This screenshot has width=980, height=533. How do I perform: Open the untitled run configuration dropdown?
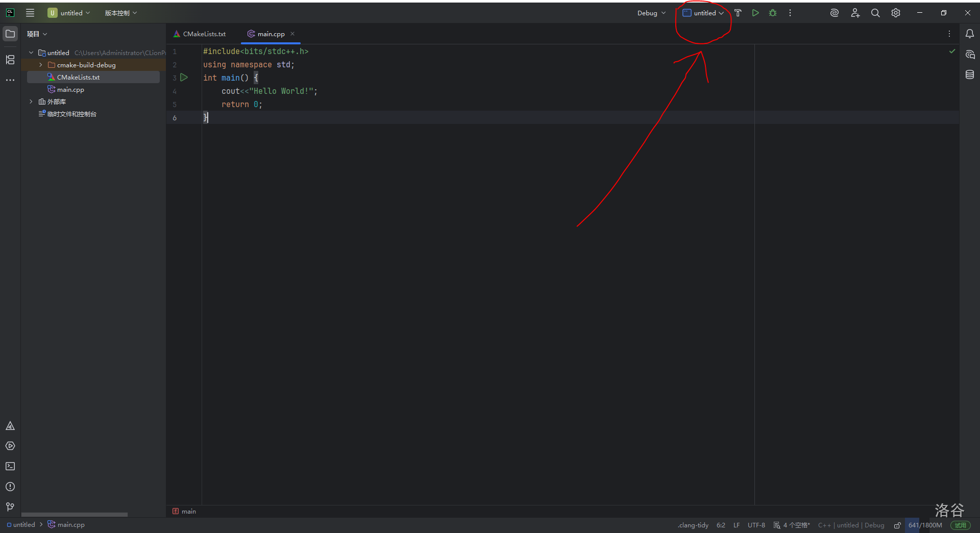(x=703, y=13)
